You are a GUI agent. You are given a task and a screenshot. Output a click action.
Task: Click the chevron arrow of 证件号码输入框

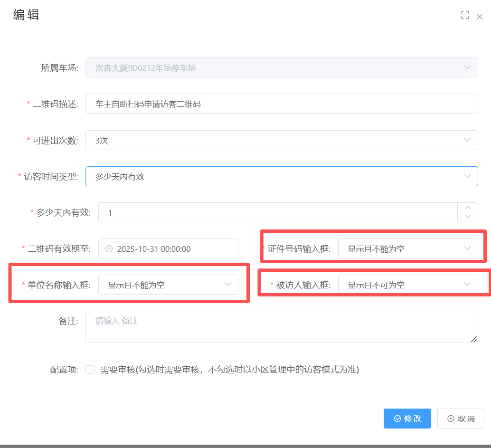click(467, 248)
